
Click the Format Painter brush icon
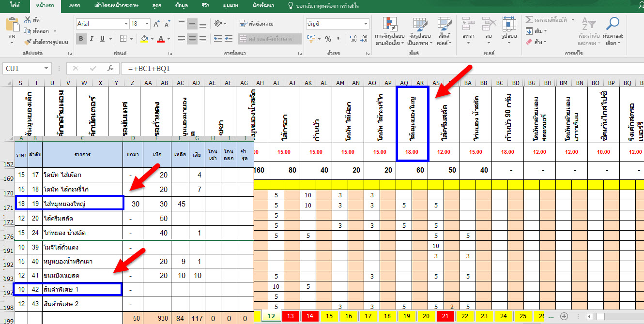point(27,42)
